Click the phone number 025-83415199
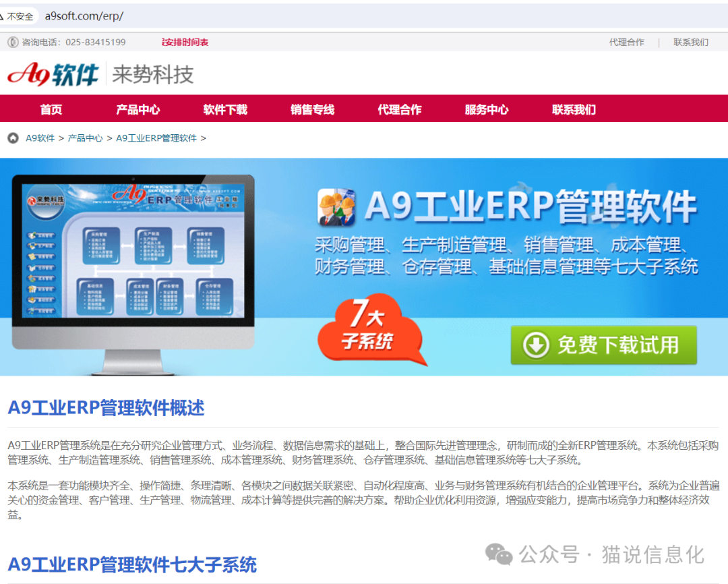 [x=96, y=42]
